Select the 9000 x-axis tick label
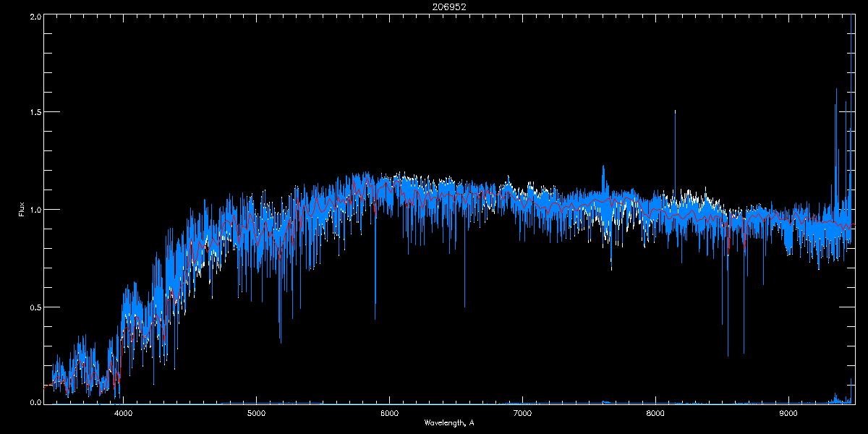Screen dimensions: 868x434 pos(788,414)
